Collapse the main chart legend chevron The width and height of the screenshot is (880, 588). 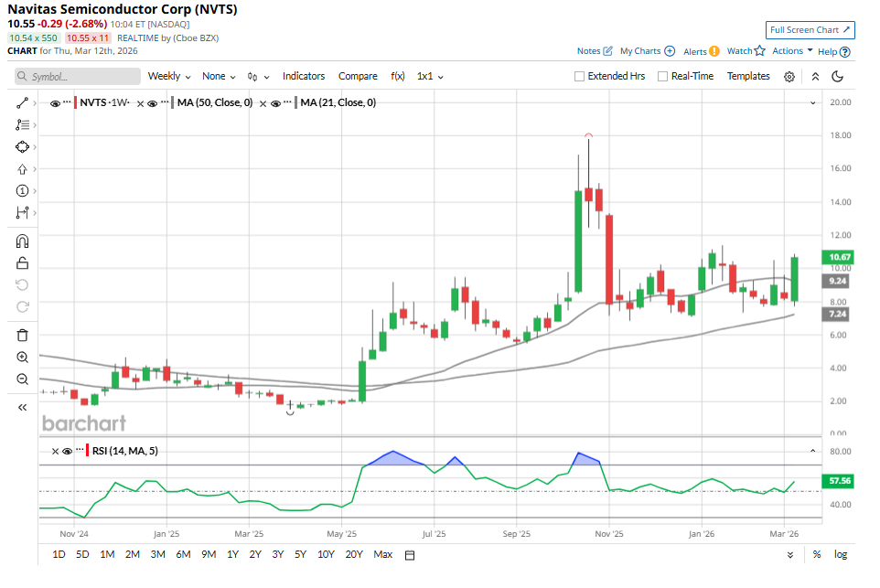click(x=812, y=103)
